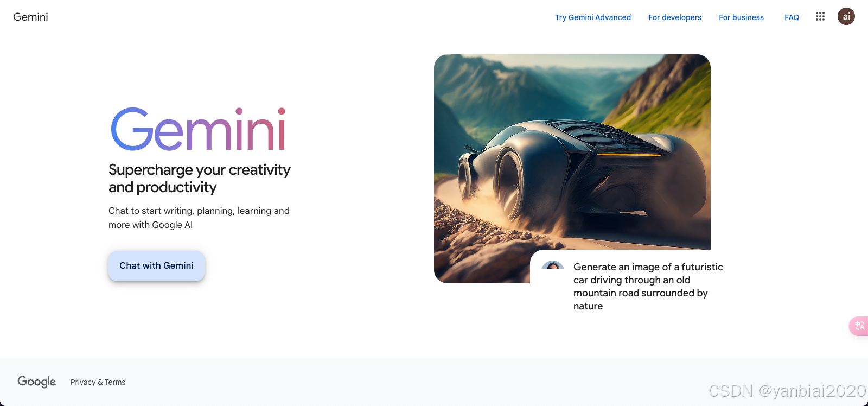Screen dimensions: 868x406
Task: Open the For business link
Action: [x=741, y=17]
